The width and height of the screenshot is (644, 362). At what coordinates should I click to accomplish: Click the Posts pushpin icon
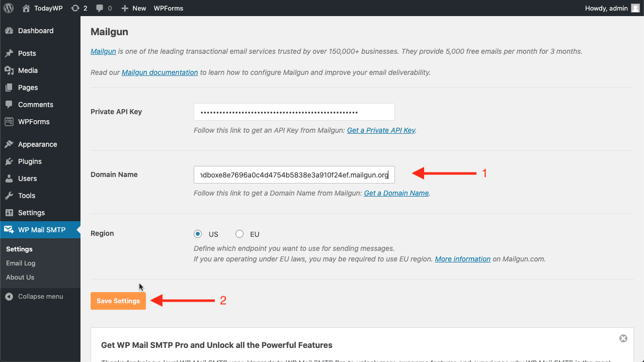pyautogui.click(x=9, y=53)
